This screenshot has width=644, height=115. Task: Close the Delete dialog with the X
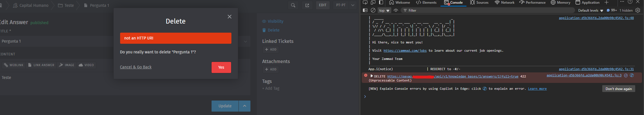[x=229, y=17]
